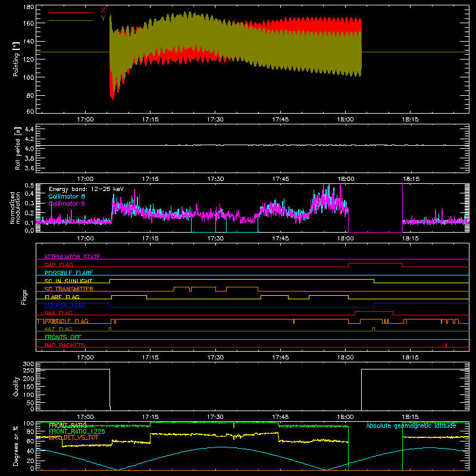This screenshot has width=476, height=476.
Task: Click the '4.4' roll period tick label
Action: [29, 129]
